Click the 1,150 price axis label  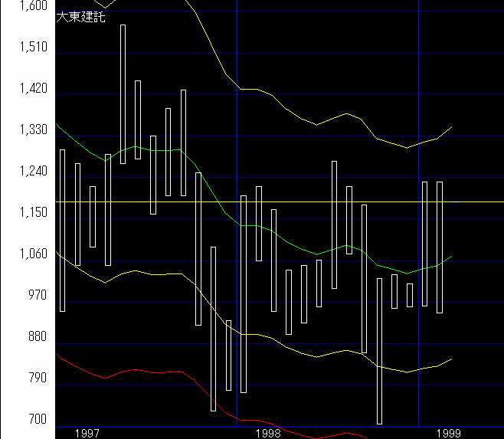[x=34, y=213]
